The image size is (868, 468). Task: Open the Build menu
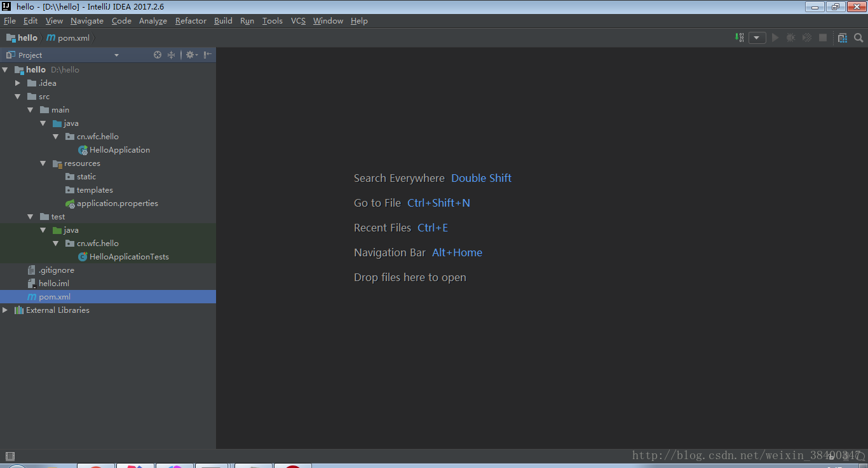pos(223,21)
